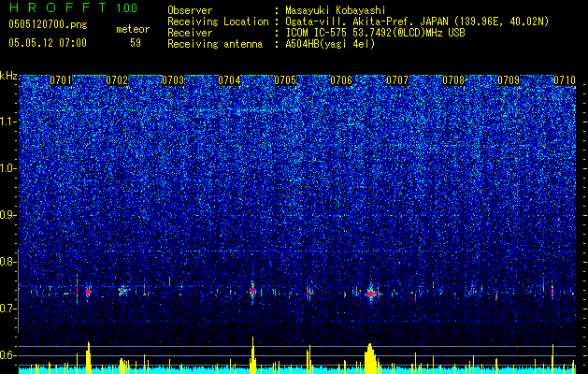Click the 0702 time marker

point(117,80)
